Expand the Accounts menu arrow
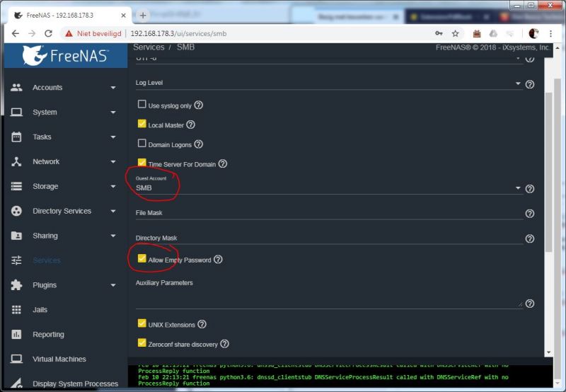This screenshot has width=566, height=392. tap(113, 88)
